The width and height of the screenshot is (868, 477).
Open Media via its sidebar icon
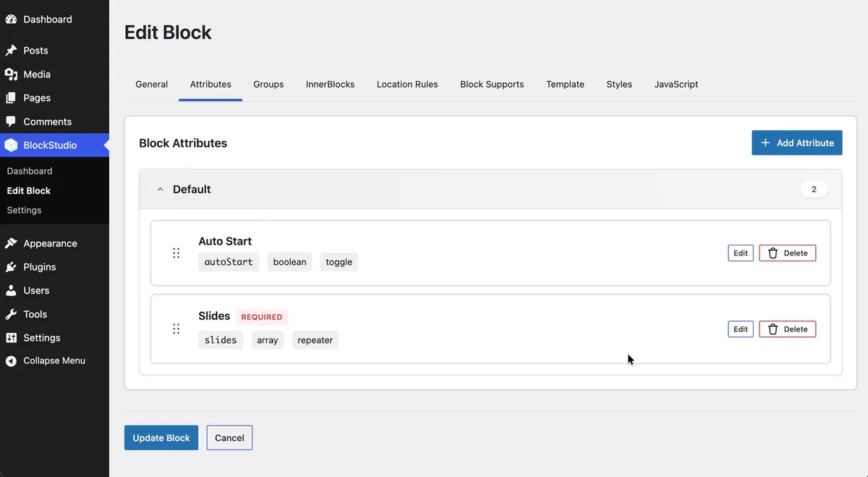click(x=11, y=74)
